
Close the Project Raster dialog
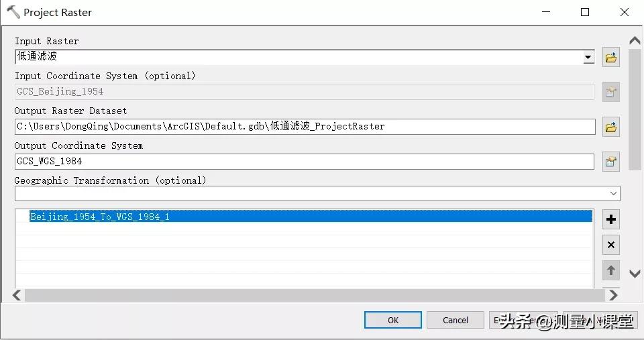(625, 12)
